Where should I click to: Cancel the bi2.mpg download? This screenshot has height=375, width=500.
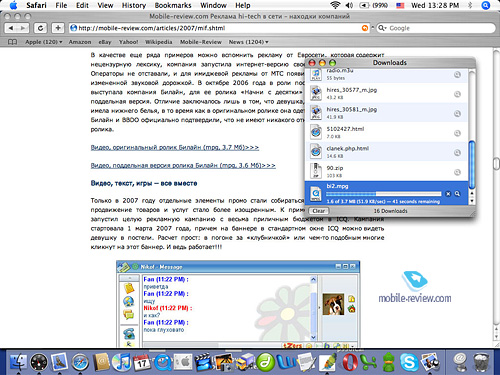pyautogui.click(x=448, y=194)
